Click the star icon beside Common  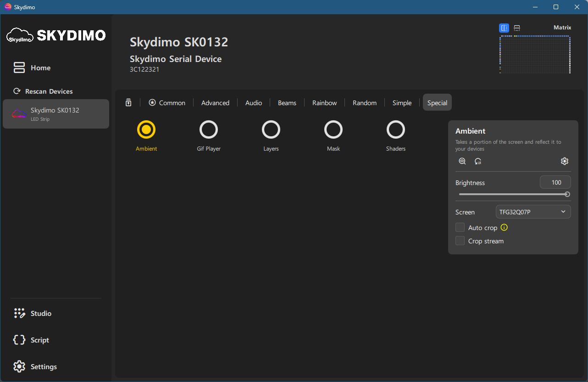click(152, 102)
